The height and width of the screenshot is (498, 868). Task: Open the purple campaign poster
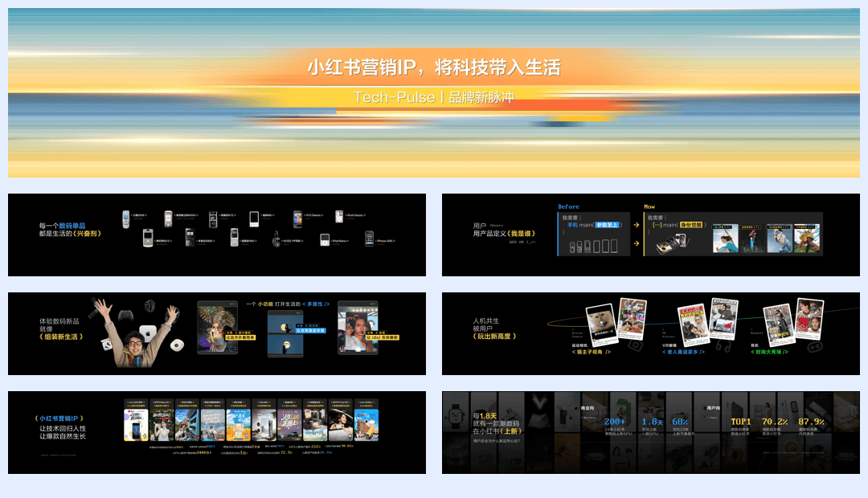click(289, 424)
